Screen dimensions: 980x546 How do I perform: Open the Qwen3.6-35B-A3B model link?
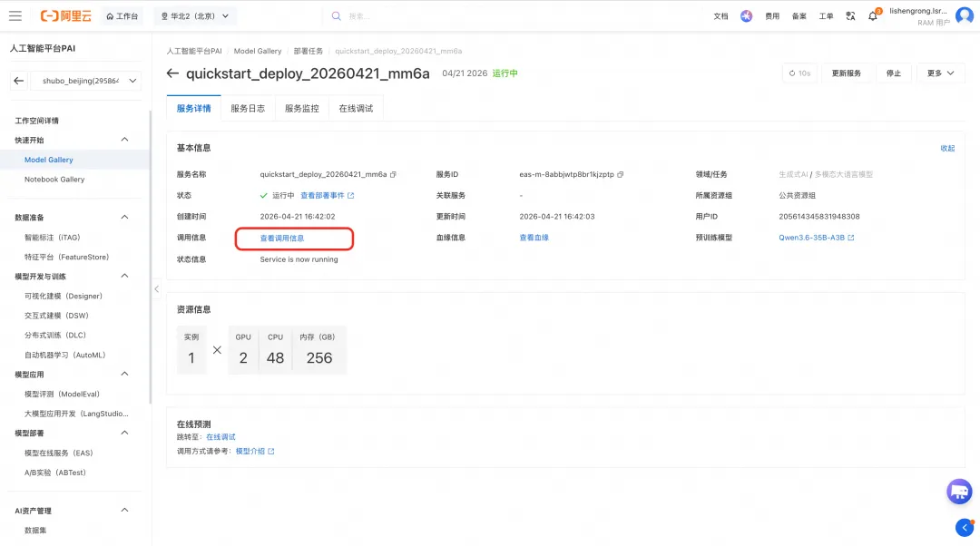click(x=817, y=238)
